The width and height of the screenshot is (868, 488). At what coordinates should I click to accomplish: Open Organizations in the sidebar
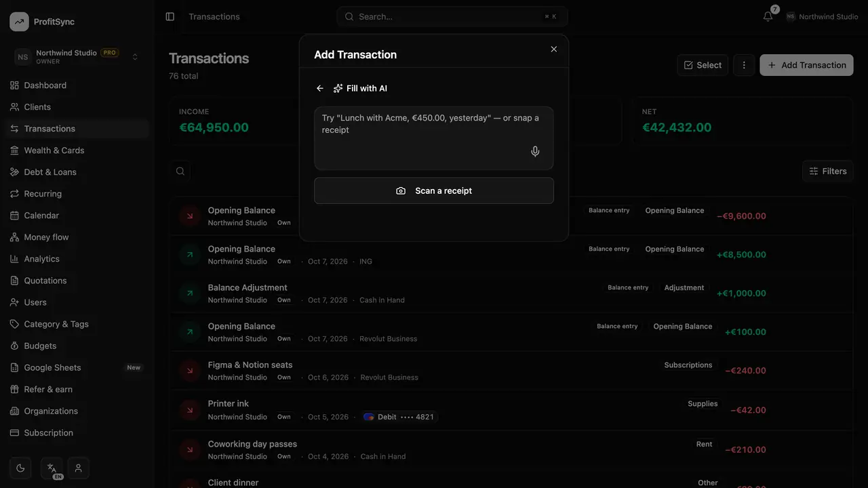[77, 411]
